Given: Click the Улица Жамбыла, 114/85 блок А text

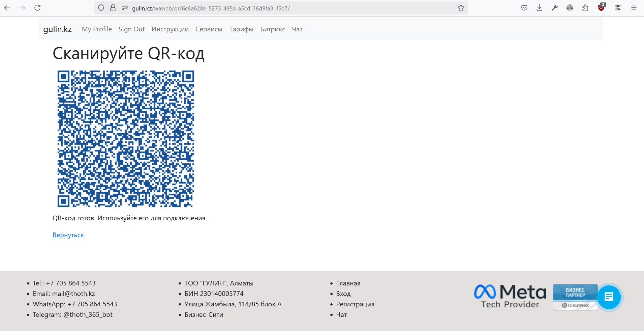Looking at the screenshot, I should (x=233, y=304).
